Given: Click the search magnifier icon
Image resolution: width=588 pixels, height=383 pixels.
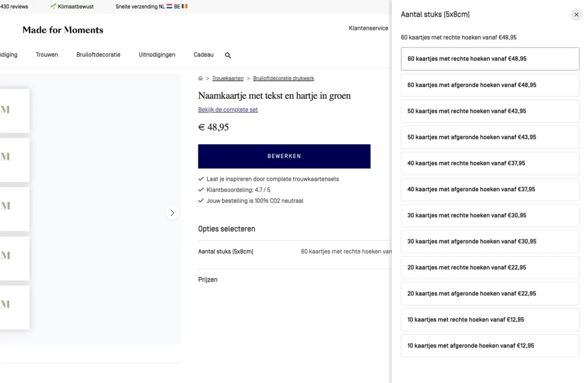Looking at the screenshot, I should [x=228, y=56].
